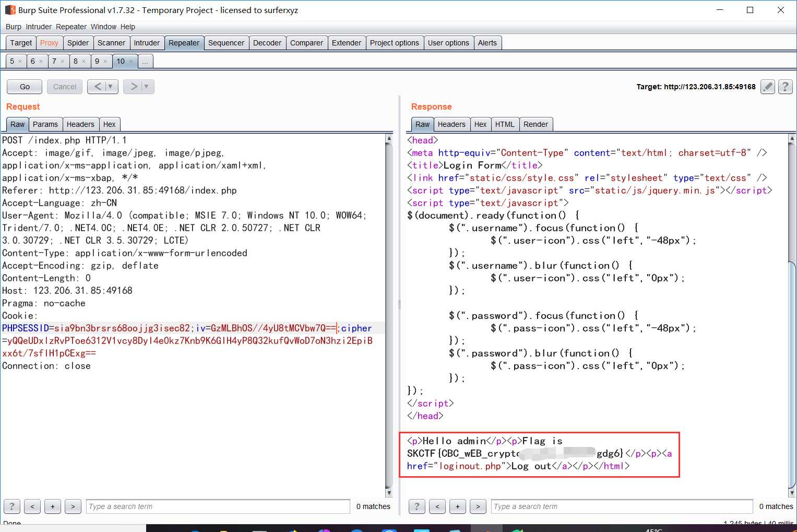Show request Hex view
This screenshot has height=532, width=797.
pos(110,124)
